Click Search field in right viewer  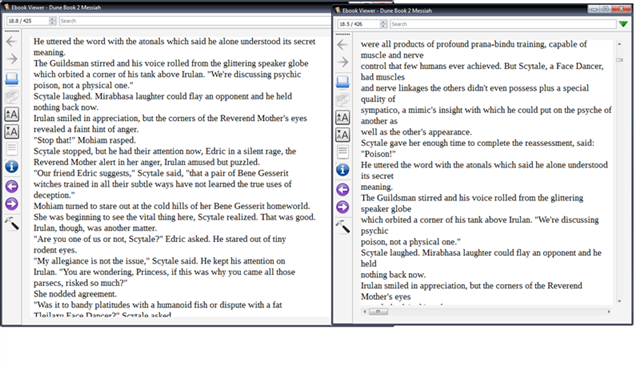click(503, 24)
